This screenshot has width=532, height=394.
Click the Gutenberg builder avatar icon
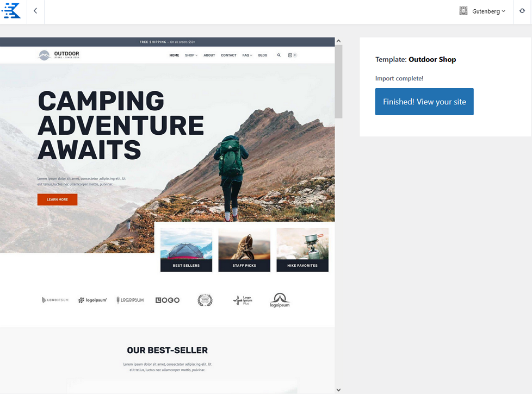tap(463, 11)
